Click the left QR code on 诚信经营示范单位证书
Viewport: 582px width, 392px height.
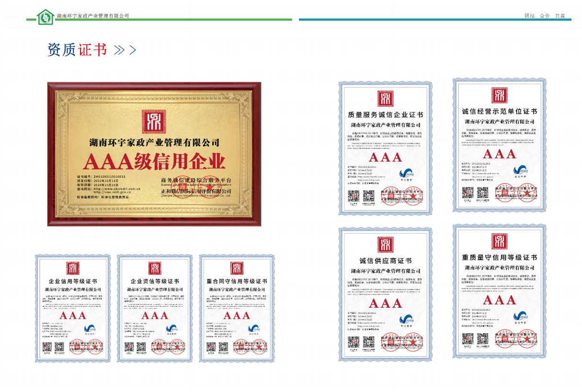468,192
